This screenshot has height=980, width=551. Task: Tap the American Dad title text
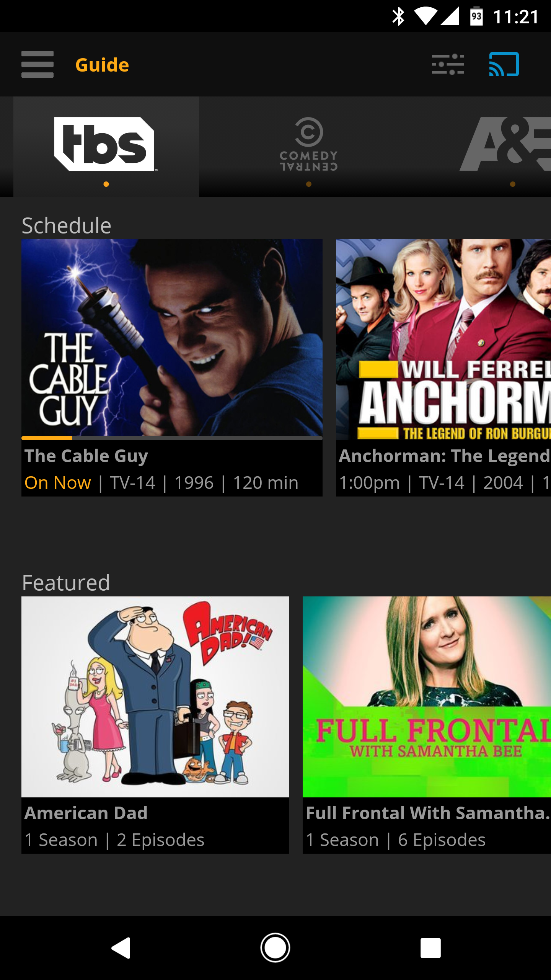click(86, 813)
